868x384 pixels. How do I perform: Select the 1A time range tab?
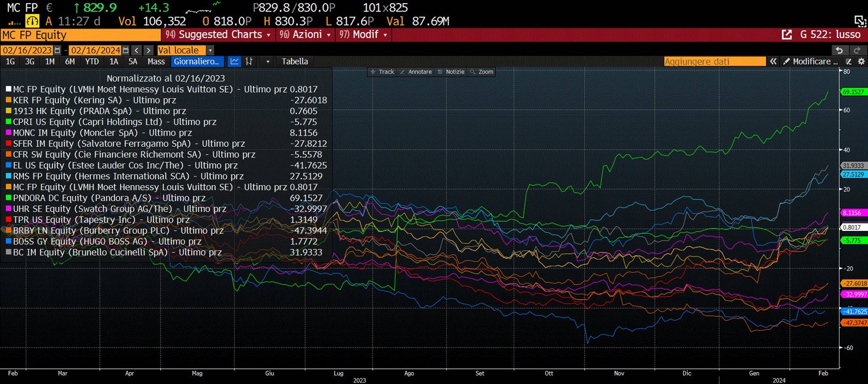point(114,62)
